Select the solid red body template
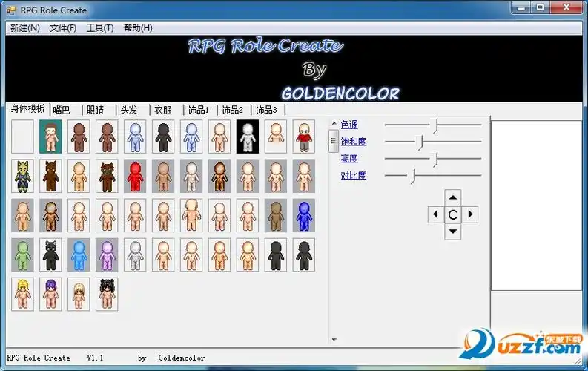Screen dimensions: 588x371 point(135,176)
